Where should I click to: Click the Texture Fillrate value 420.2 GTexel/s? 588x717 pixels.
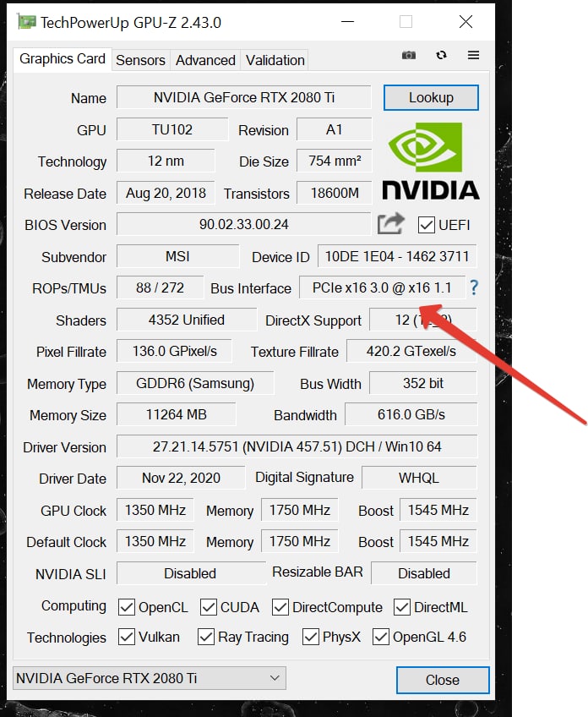tap(411, 351)
